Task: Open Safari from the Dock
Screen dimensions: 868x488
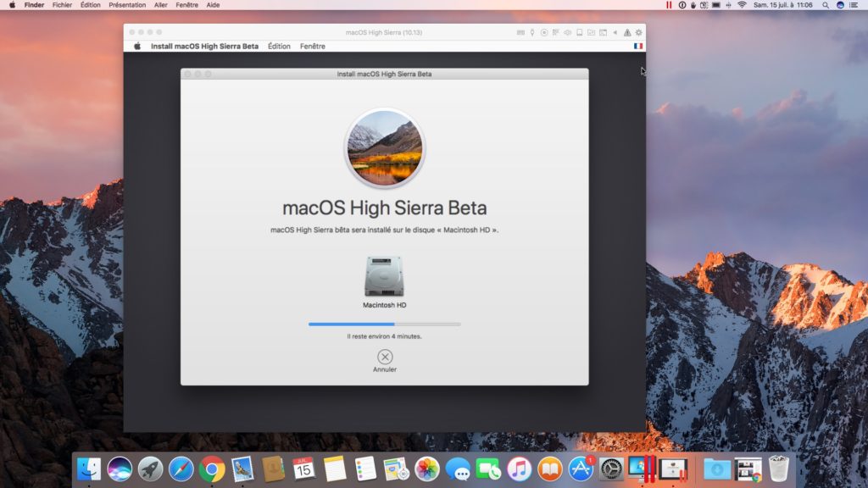Action: [181, 469]
